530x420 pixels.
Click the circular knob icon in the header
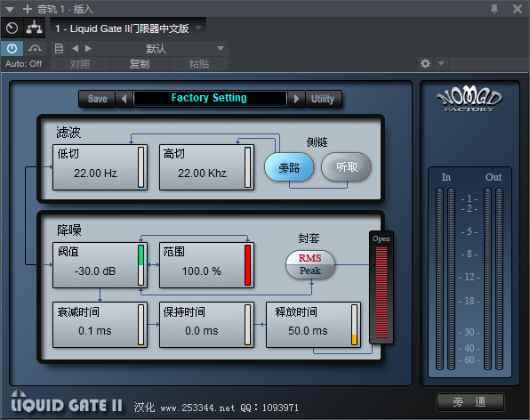[x=12, y=28]
